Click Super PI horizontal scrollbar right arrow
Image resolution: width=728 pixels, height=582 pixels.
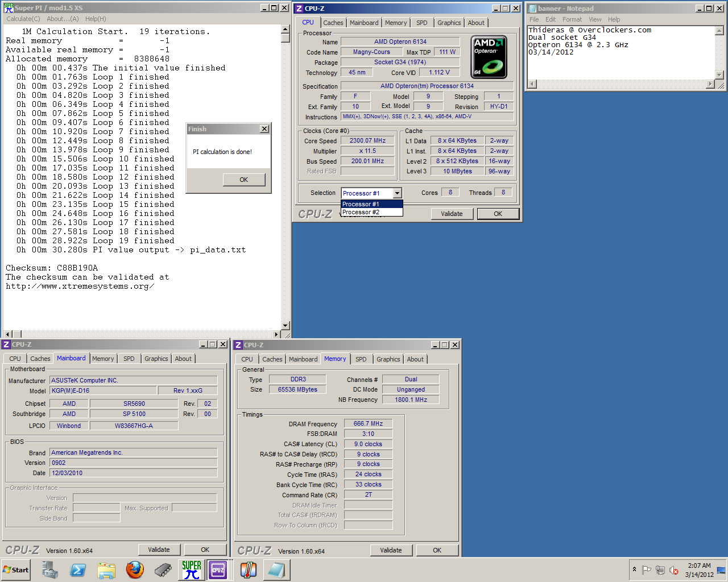[276, 334]
